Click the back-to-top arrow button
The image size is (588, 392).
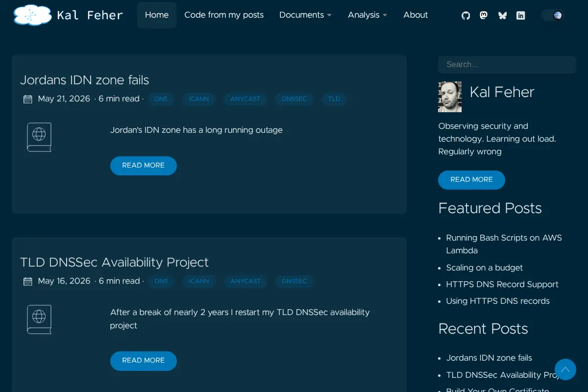[x=565, y=369]
